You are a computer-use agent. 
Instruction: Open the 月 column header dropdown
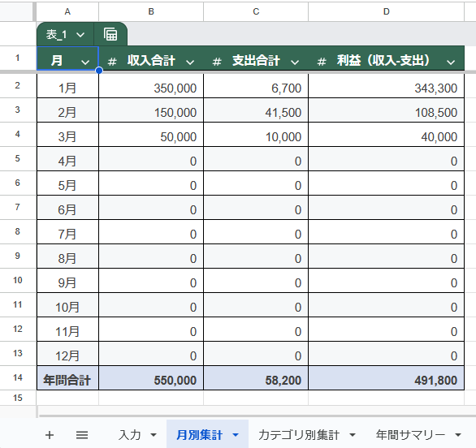pos(85,62)
